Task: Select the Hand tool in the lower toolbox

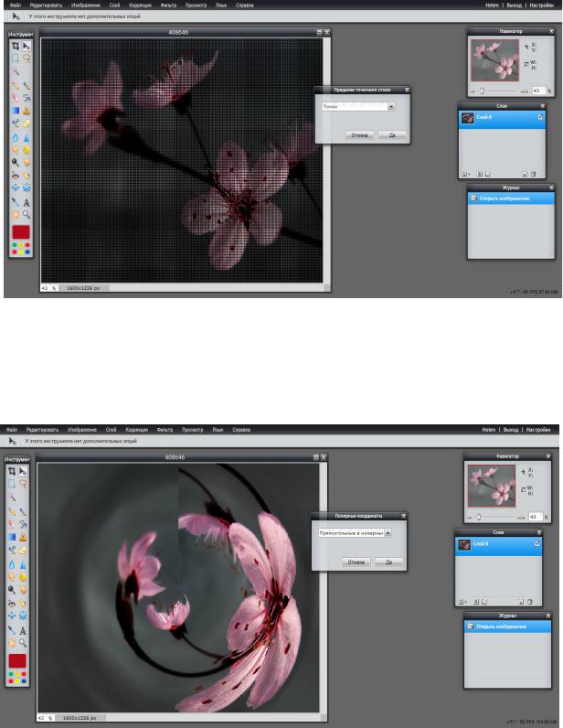Action: pyautogui.click(x=14, y=643)
